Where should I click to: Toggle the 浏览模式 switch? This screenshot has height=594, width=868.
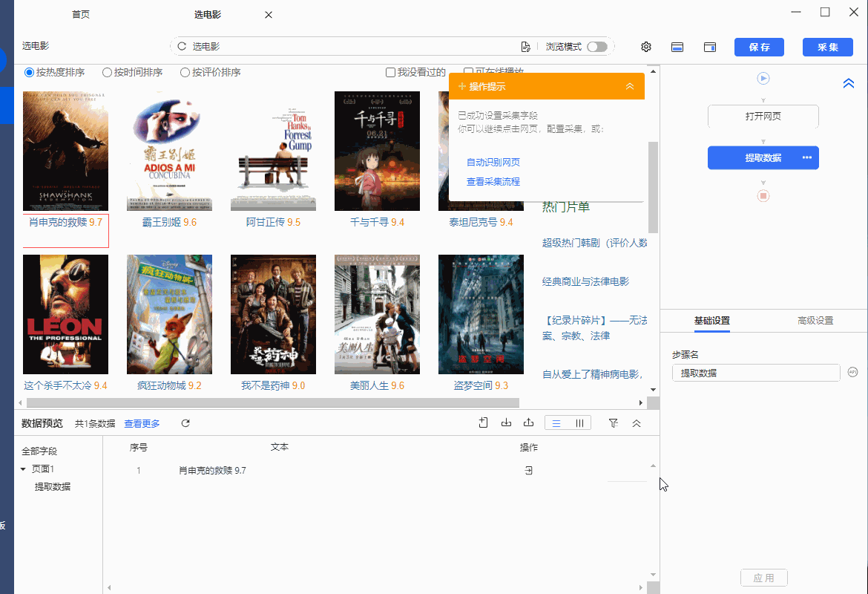tap(597, 47)
